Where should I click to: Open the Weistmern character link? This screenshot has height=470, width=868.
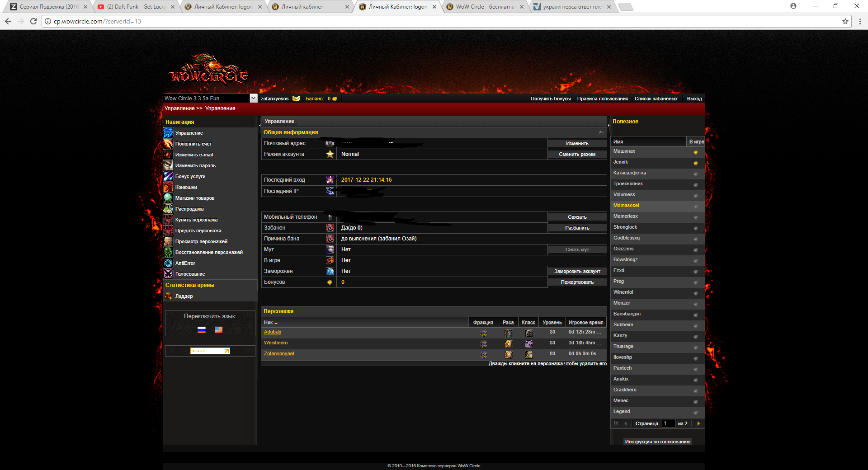point(275,343)
